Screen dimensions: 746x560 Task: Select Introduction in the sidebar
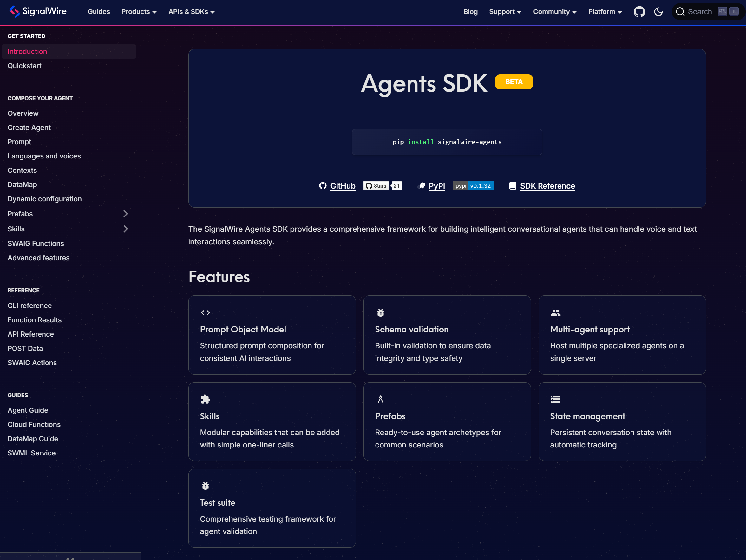pyautogui.click(x=69, y=52)
